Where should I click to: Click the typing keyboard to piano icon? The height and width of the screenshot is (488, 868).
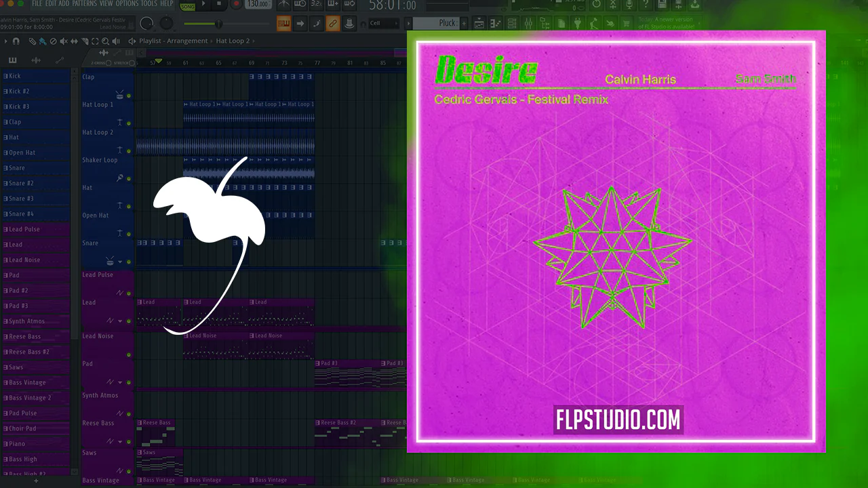[x=284, y=24]
